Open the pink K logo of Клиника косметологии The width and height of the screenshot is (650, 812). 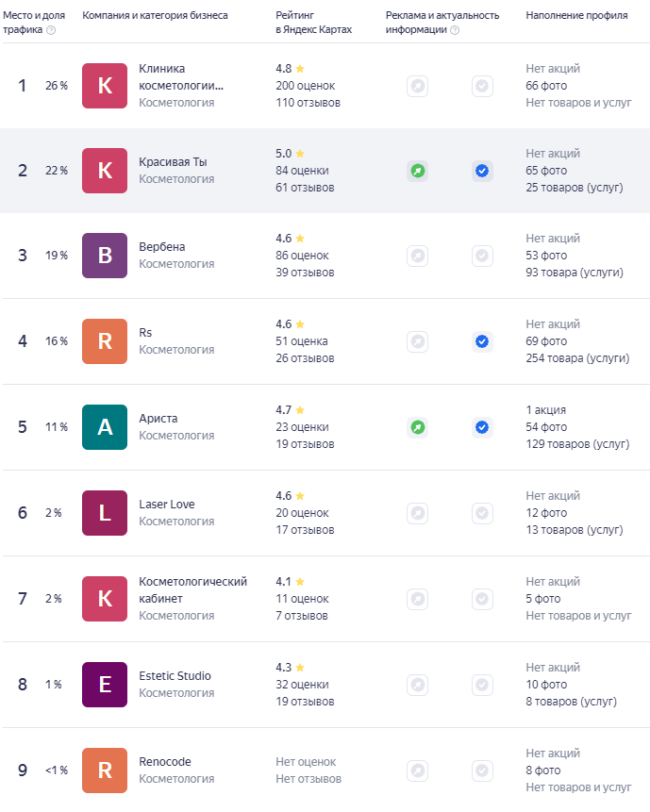[105, 86]
